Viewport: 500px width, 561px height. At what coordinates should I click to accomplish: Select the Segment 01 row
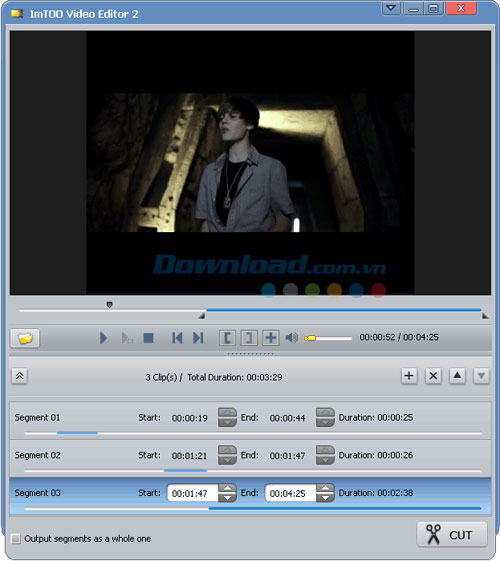250,420
